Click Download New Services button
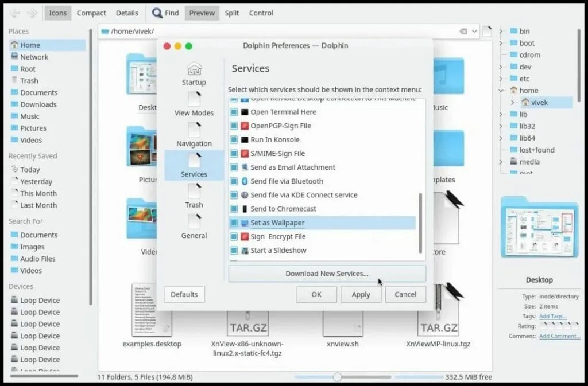This screenshot has width=588, height=386. pos(327,274)
